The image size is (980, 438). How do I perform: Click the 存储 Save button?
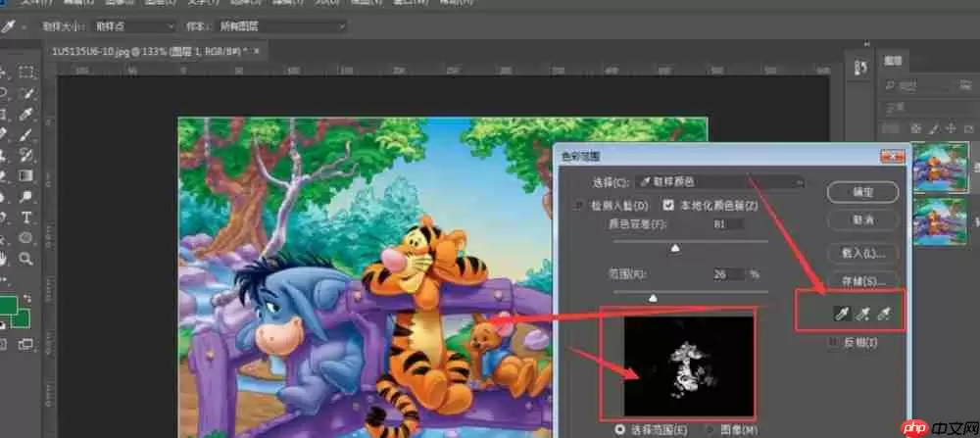[862, 280]
